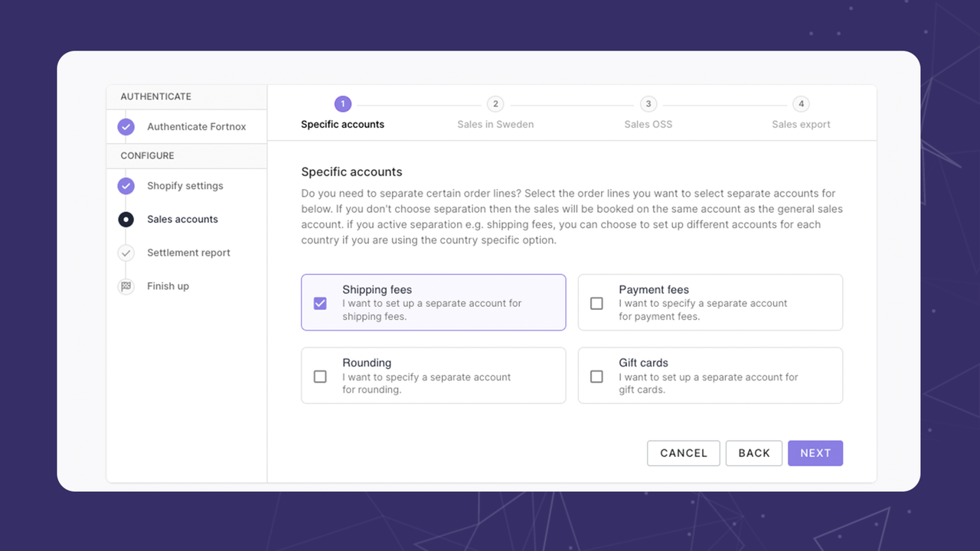Select the Shopify settings completed icon
Screen dimensions: 980x551
coord(126,186)
